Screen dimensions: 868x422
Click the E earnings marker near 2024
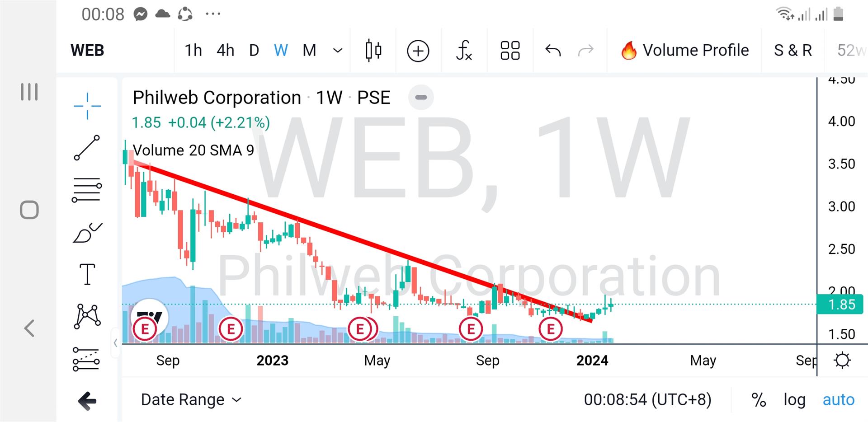551,329
